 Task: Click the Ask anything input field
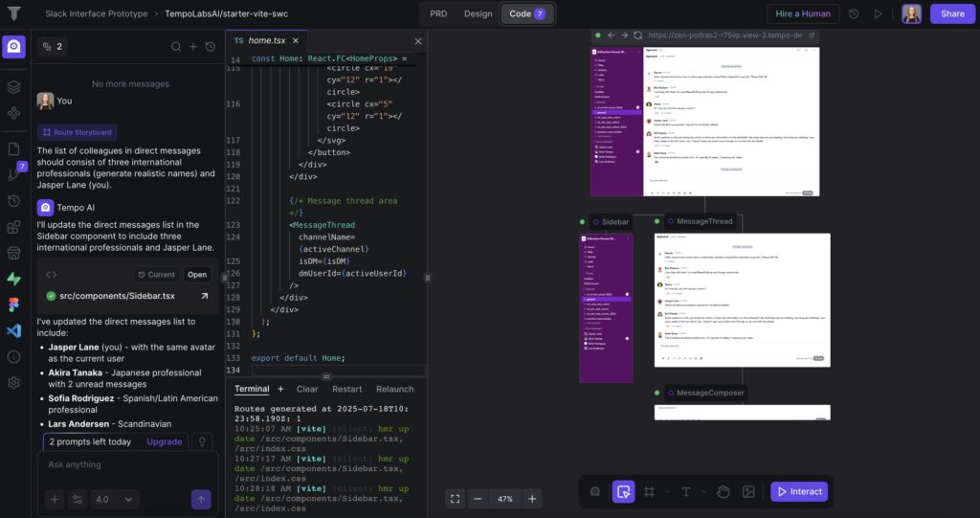(128, 464)
